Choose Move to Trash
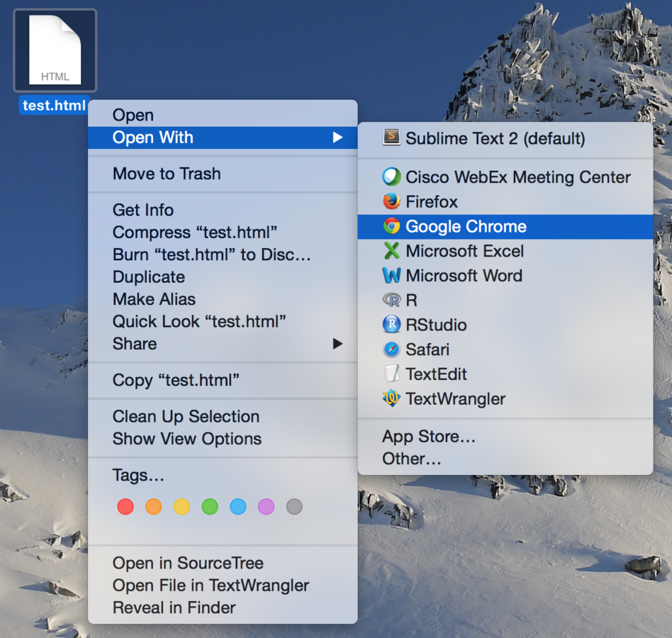Viewport: 672px width, 638px height. pos(223,174)
